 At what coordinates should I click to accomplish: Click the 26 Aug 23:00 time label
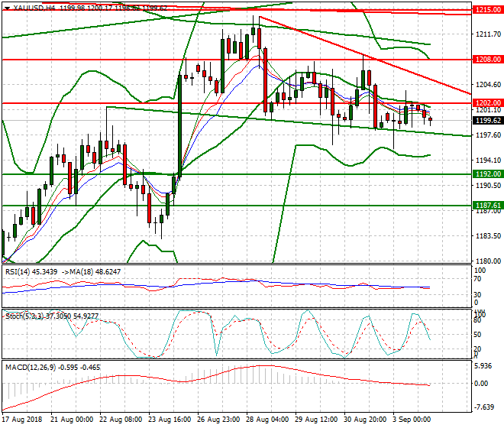[218, 420]
